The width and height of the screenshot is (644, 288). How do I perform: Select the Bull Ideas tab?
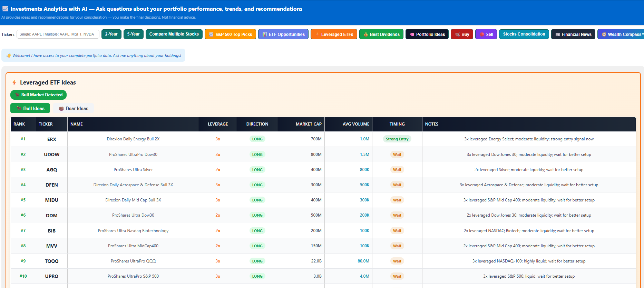(30, 108)
